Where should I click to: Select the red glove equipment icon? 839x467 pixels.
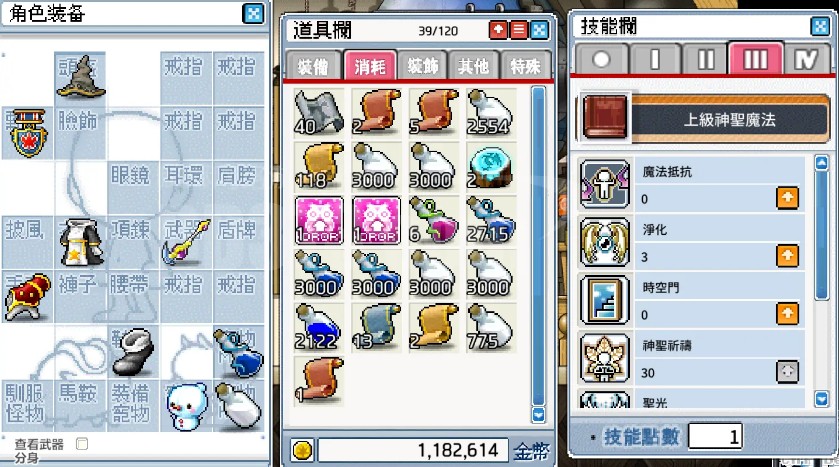click(28, 297)
